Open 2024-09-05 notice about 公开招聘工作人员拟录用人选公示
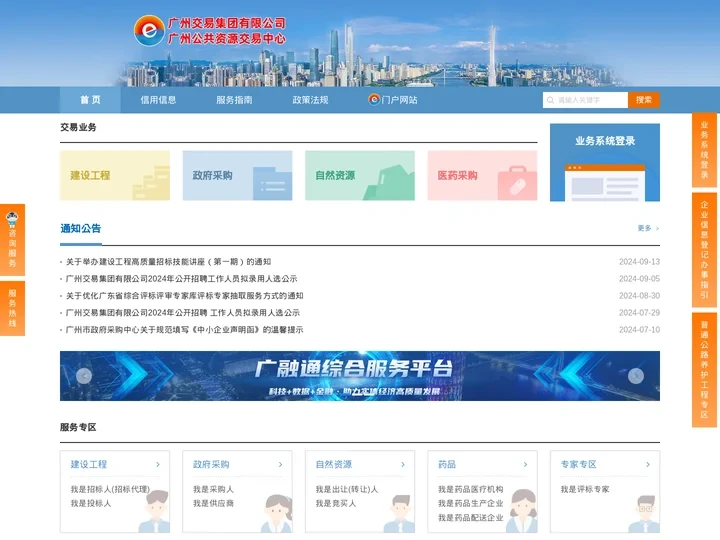Image resolution: width=720 pixels, height=540 pixels. [x=181, y=279]
